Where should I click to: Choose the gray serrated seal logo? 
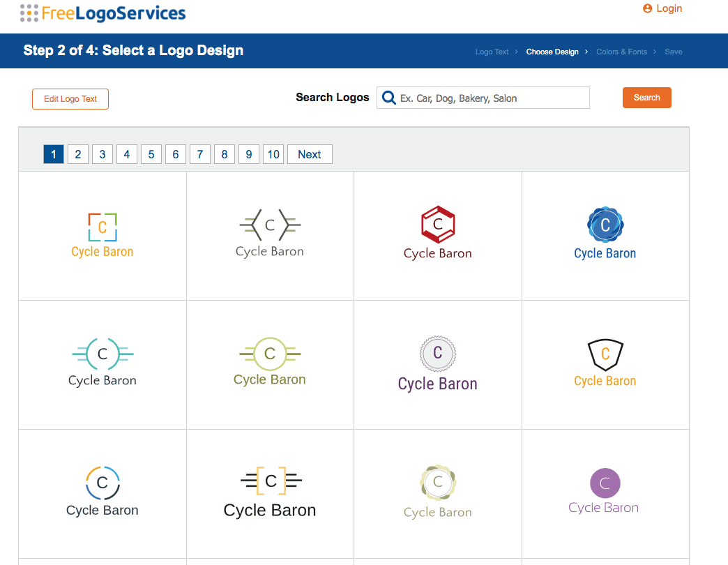[x=438, y=363]
